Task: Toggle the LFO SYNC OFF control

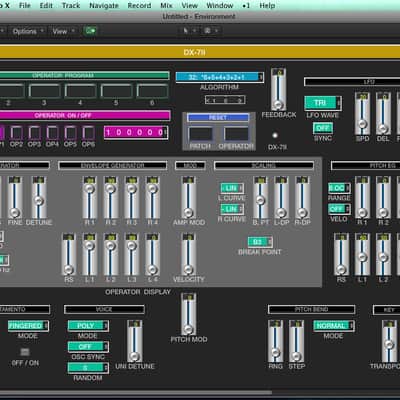Action: 323,128
